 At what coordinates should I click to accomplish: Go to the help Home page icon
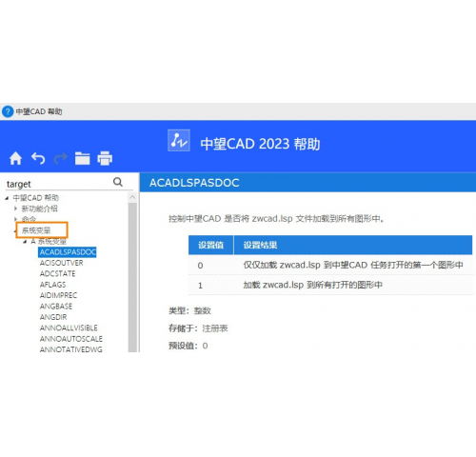15,158
